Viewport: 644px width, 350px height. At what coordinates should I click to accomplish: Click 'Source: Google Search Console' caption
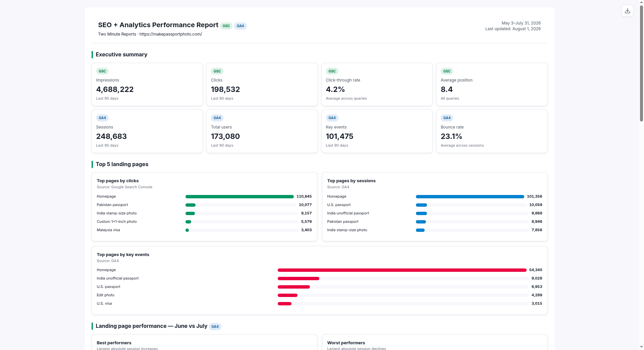124,187
